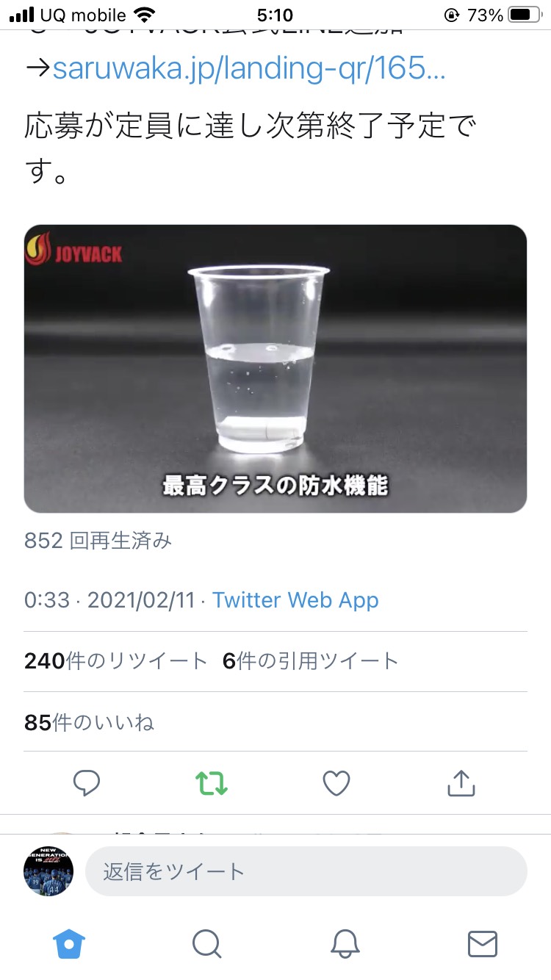Open the Twitter Web App source link

coord(295,600)
